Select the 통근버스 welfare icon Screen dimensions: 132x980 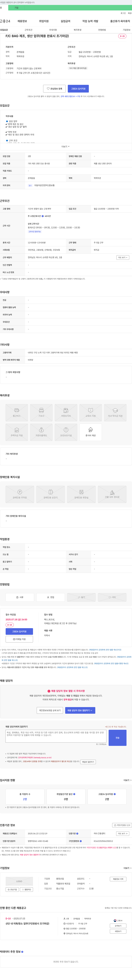coord(17,413)
